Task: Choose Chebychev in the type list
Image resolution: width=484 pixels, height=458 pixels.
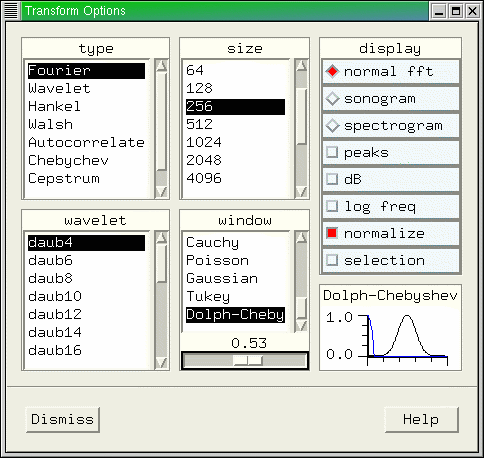Action: tap(86, 161)
